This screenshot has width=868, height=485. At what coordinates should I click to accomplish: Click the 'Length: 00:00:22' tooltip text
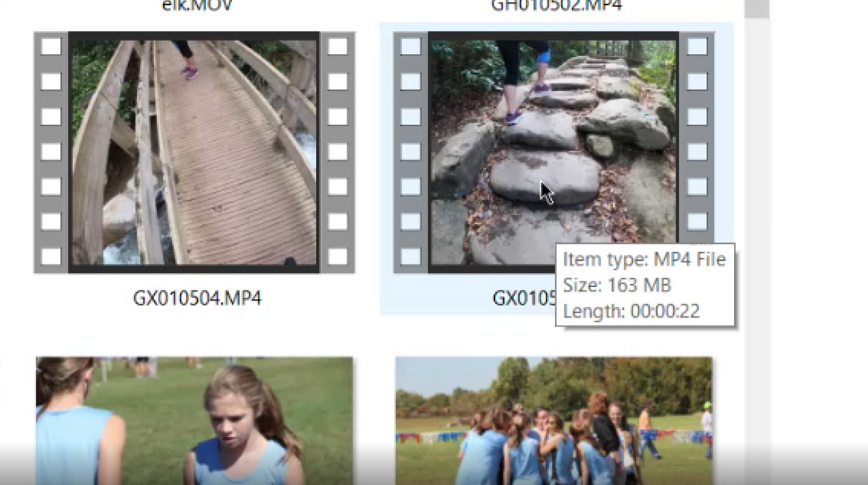[631, 311]
